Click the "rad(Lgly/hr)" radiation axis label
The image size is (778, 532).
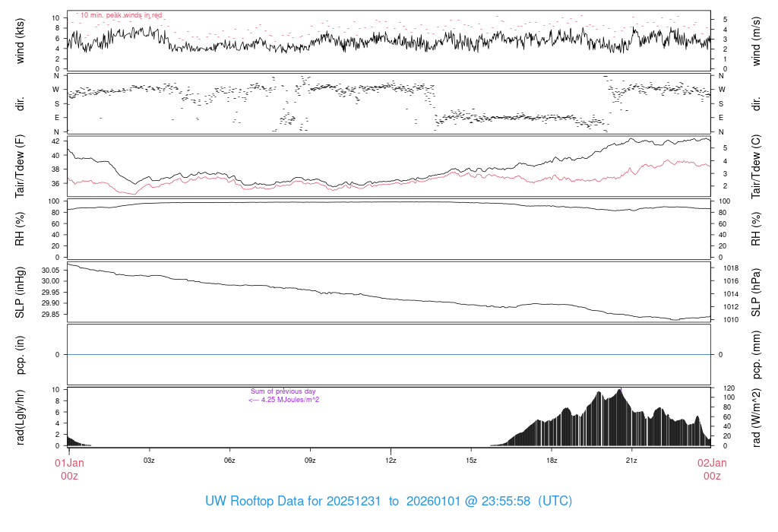21,416
